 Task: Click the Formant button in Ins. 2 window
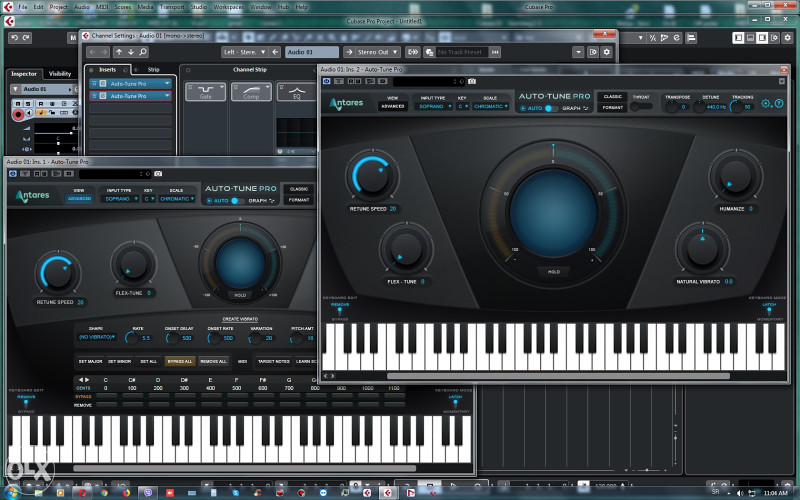(612, 108)
